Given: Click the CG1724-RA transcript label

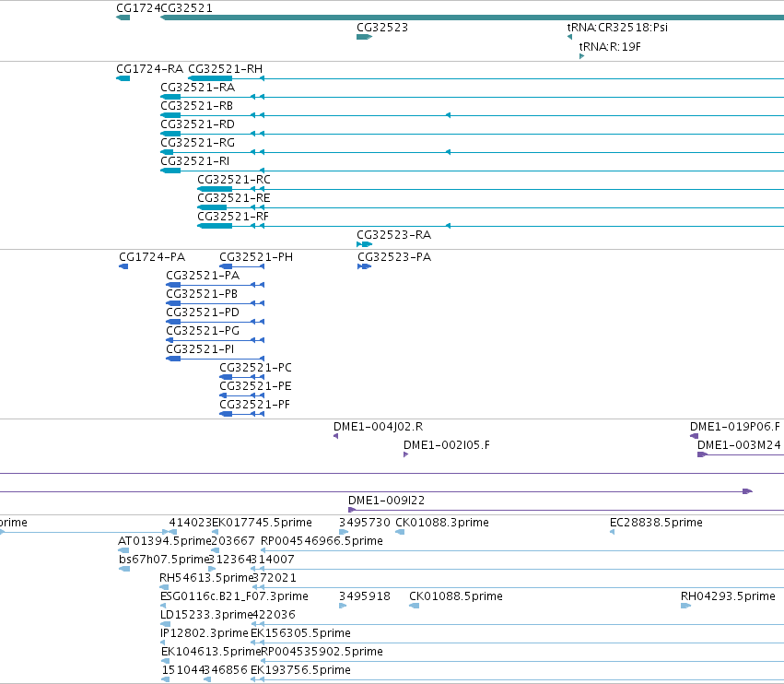Looking at the screenshot, I should point(149,69).
